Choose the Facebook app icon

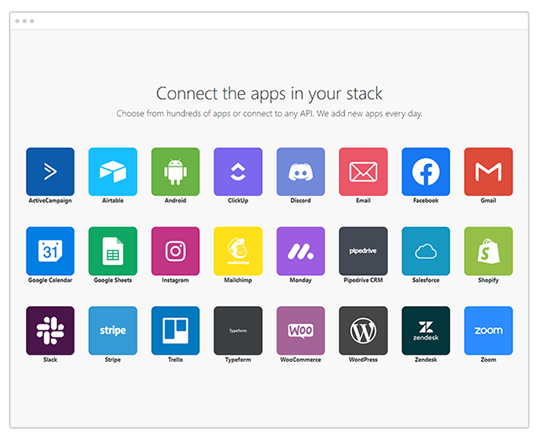(x=426, y=172)
